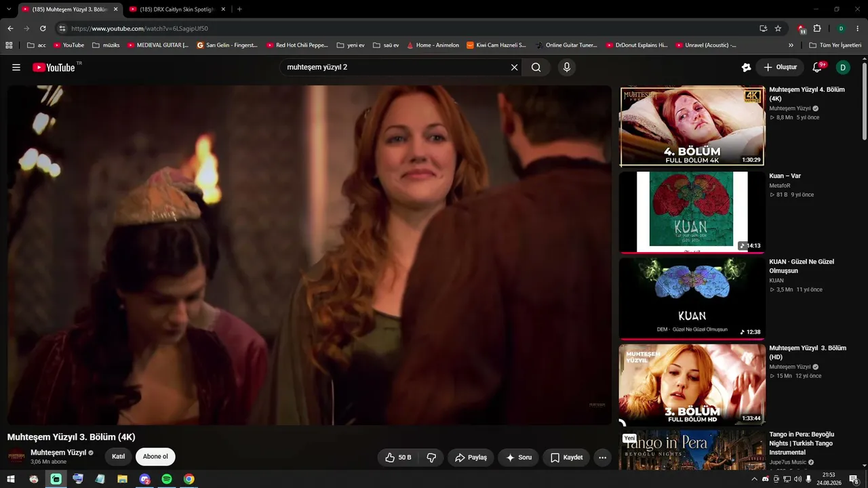Open the Chrome apps grid shortcut
868x488 pixels.
click(x=9, y=45)
